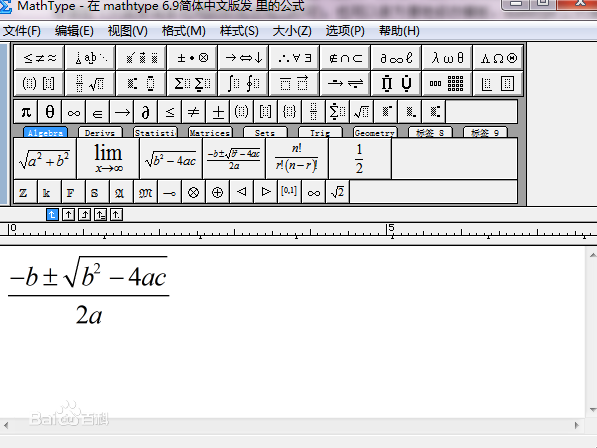Open the integral templates palette

[x=243, y=83]
